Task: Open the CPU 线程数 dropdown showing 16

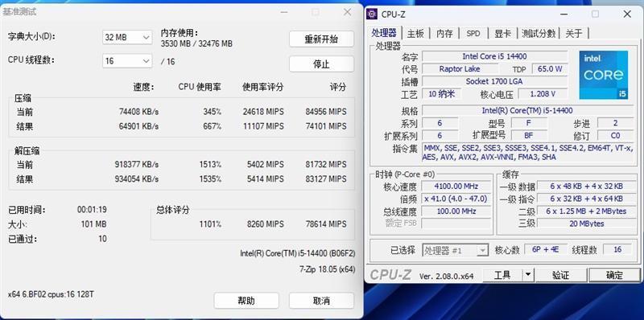Action: click(x=127, y=61)
